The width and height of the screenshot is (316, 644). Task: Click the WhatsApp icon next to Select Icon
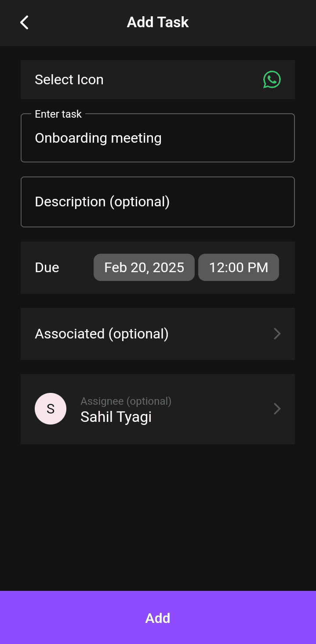click(271, 79)
